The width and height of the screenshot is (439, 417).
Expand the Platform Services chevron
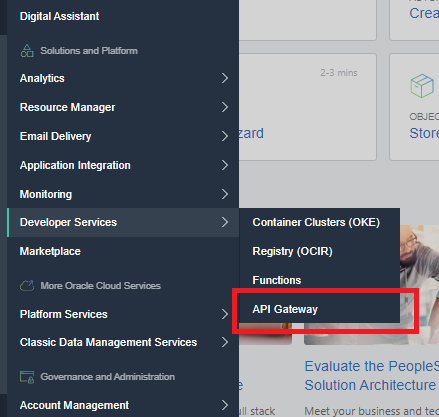pyautogui.click(x=225, y=314)
